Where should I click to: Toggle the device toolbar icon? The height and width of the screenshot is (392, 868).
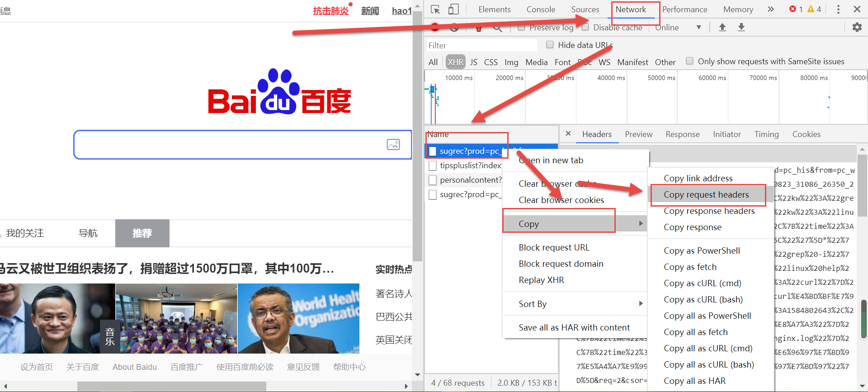[x=453, y=9]
